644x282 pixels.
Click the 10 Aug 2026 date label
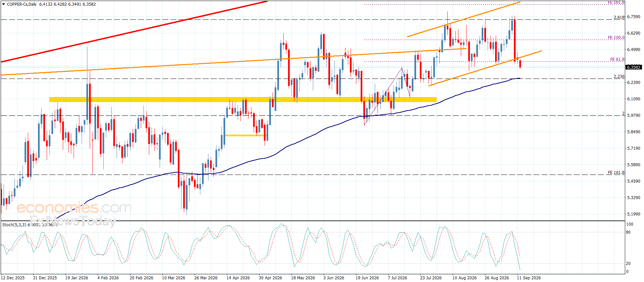(x=465, y=278)
